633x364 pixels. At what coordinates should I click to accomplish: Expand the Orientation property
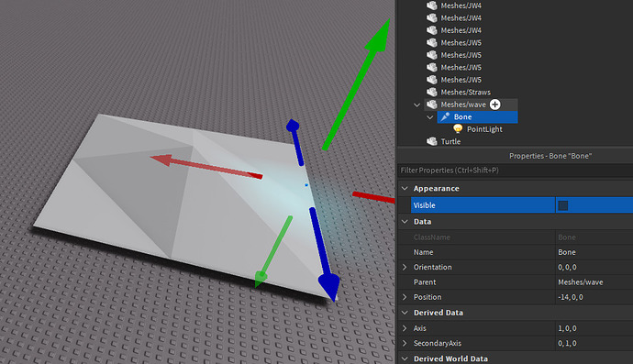click(x=405, y=267)
